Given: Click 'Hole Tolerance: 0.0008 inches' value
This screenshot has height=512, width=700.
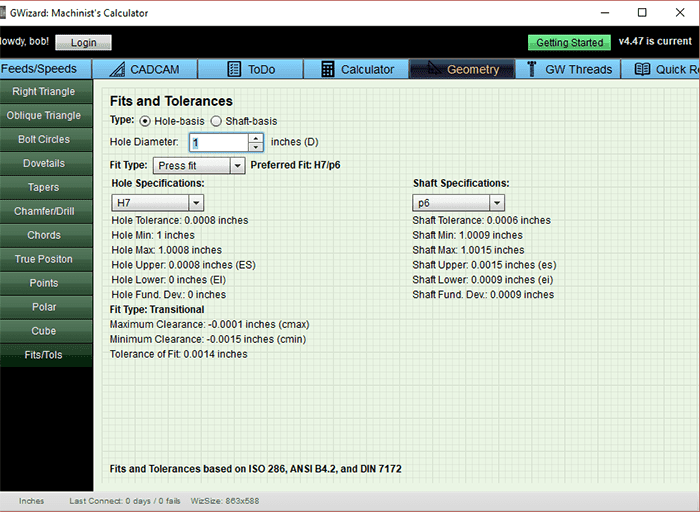Looking at the screenshot, I should click(179, 221).
